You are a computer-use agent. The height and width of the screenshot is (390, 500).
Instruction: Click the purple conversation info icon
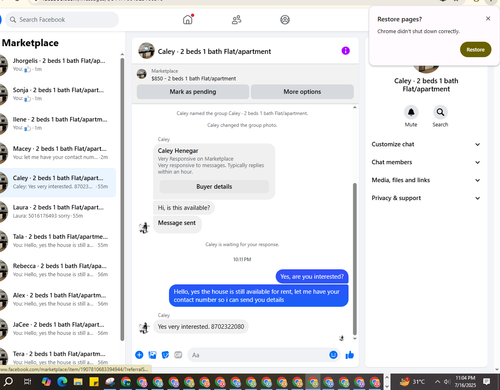tap(345, 51)
